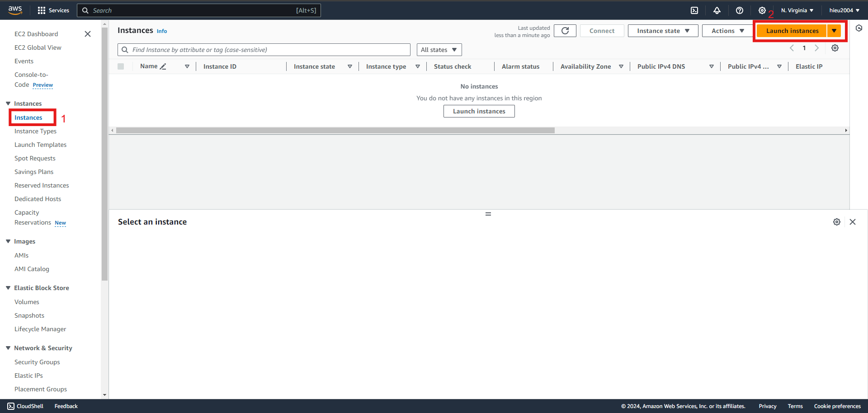Open the notifications bell
The width and height of the screenshot is (868, 413).
tap(717, 10)
